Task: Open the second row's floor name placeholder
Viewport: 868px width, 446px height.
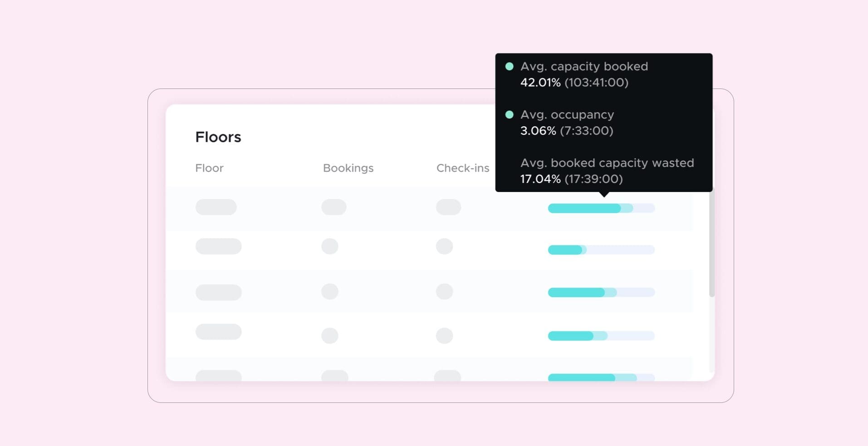Action: click(x=218, y=246)
